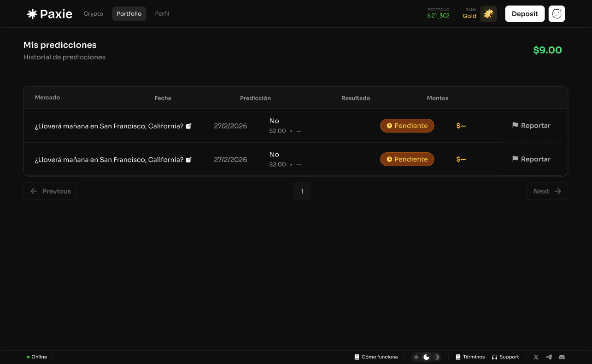Click the Deposit button
592x364 pixels.
tap(525, 14)
